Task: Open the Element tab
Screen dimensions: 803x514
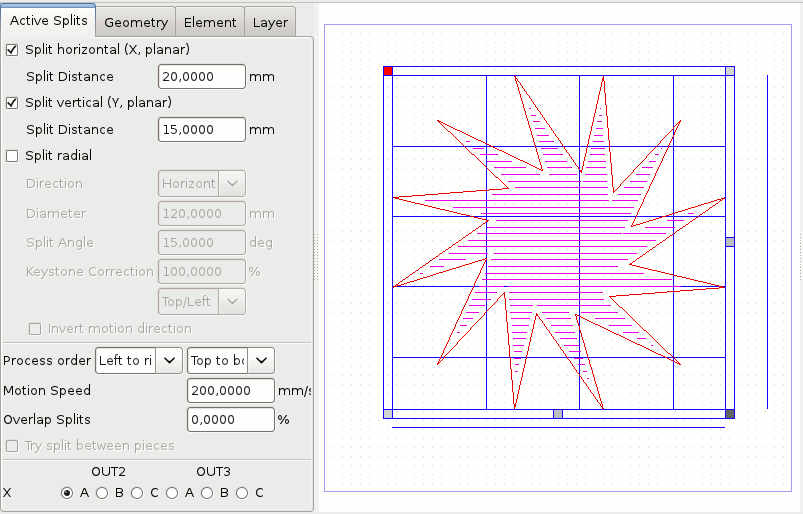Action: click(210, 22)
